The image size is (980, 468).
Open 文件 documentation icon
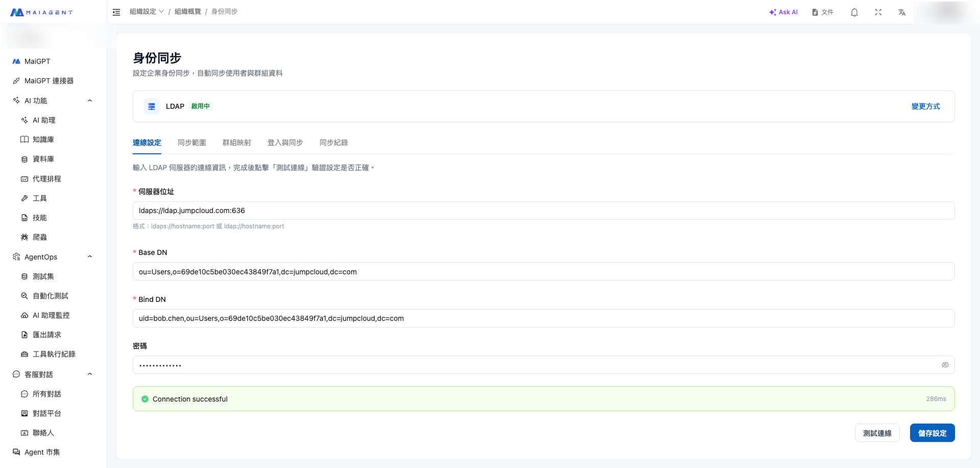(822, 12)
